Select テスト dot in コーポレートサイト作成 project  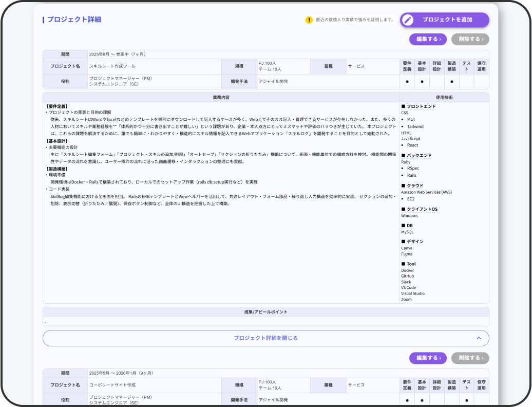pyautogui.click(x=466, y=400)
